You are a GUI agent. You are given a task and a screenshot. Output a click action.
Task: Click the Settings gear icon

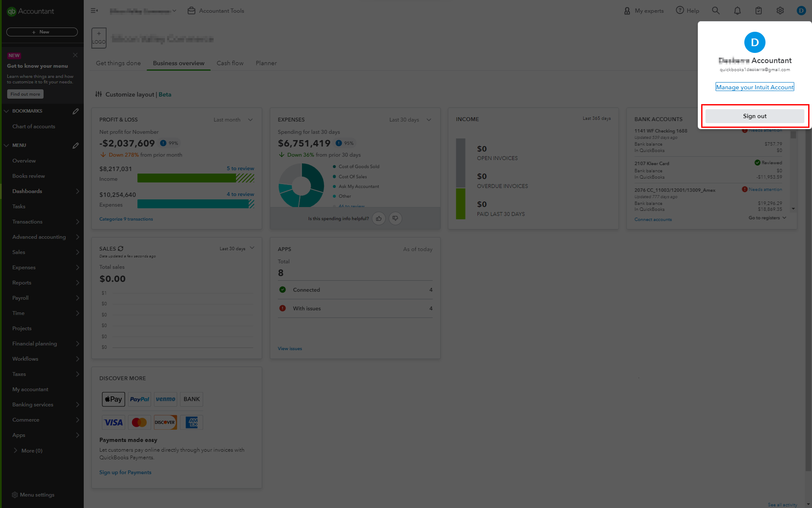tap(780, 10)
